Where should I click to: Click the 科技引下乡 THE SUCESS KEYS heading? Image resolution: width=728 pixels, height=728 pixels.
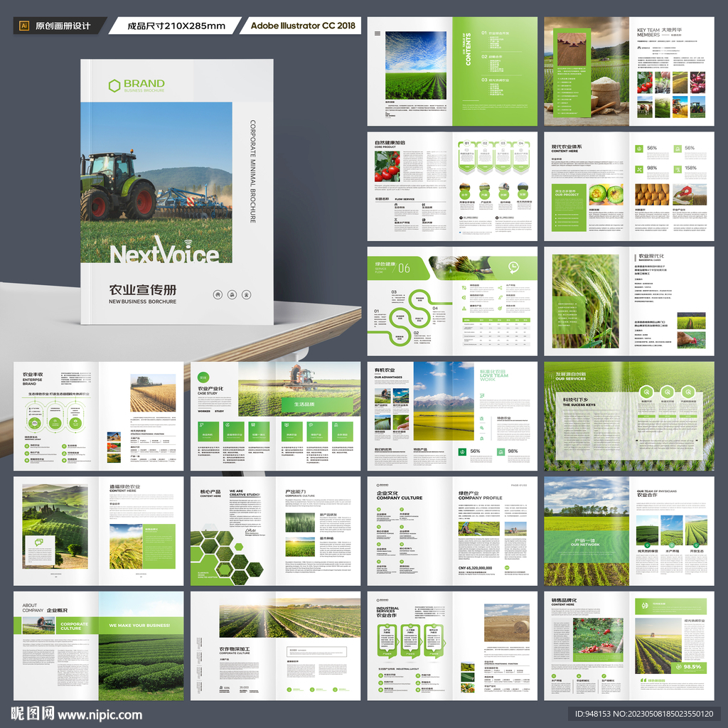pos(579,402)
